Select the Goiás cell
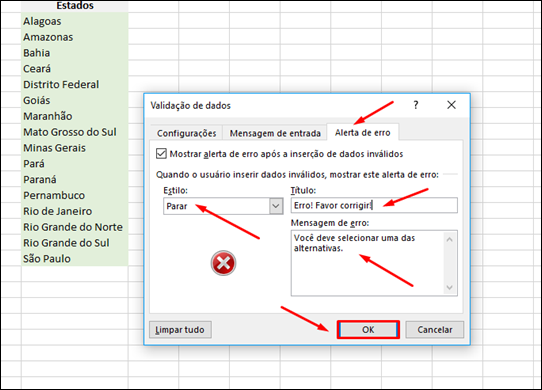The width and height of the screenshot is (542, 390). [75, 100]
